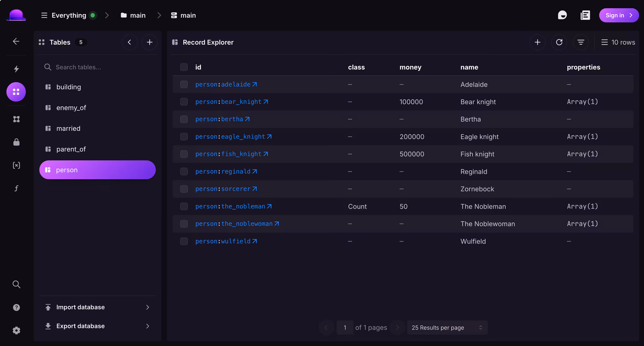
Task: Click the properties column header
Action: point(583,67)
